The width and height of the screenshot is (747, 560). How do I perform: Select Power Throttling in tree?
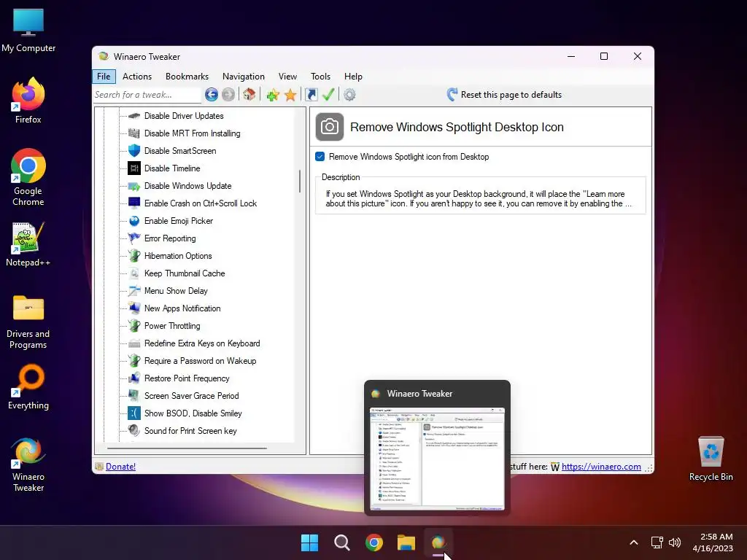tap(172, 326)
